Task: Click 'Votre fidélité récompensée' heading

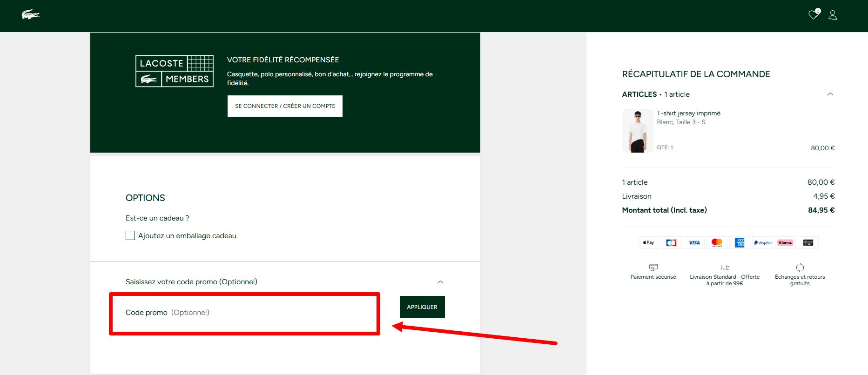Action: pos(283,60)
